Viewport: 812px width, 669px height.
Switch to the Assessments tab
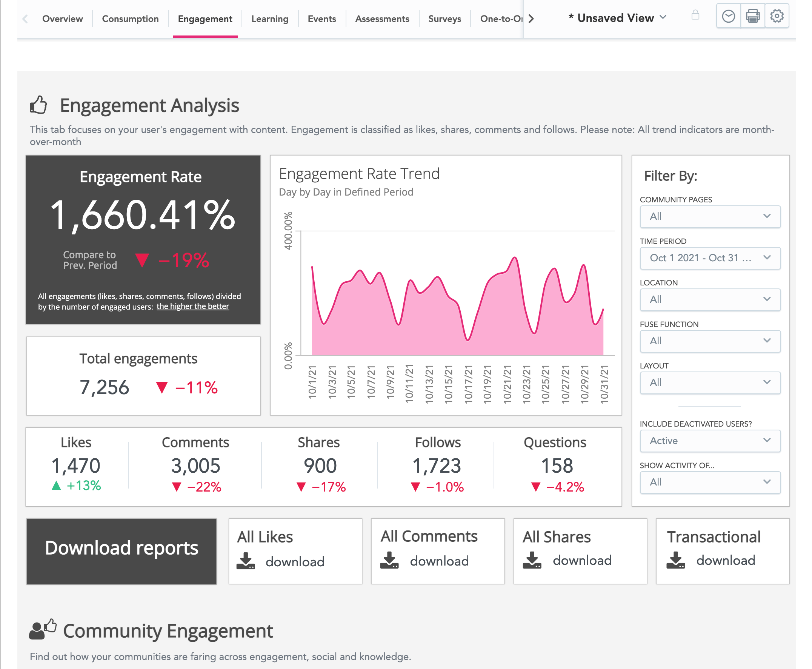click(x=382, y=19)
